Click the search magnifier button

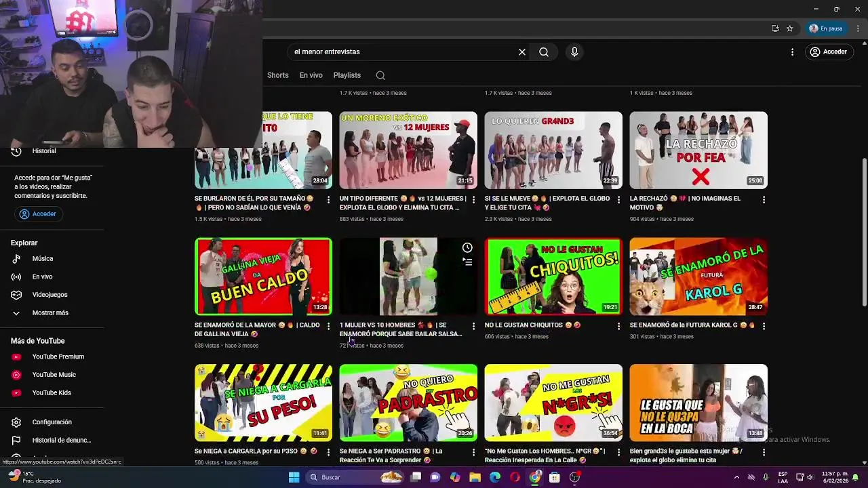[x=544, y=52]
